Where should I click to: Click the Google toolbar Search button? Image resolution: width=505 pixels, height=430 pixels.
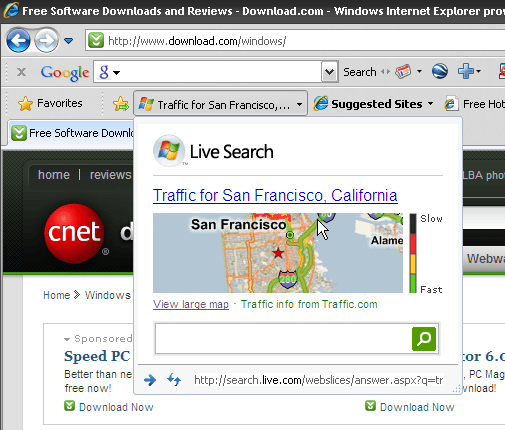click(x=360, y=72)
